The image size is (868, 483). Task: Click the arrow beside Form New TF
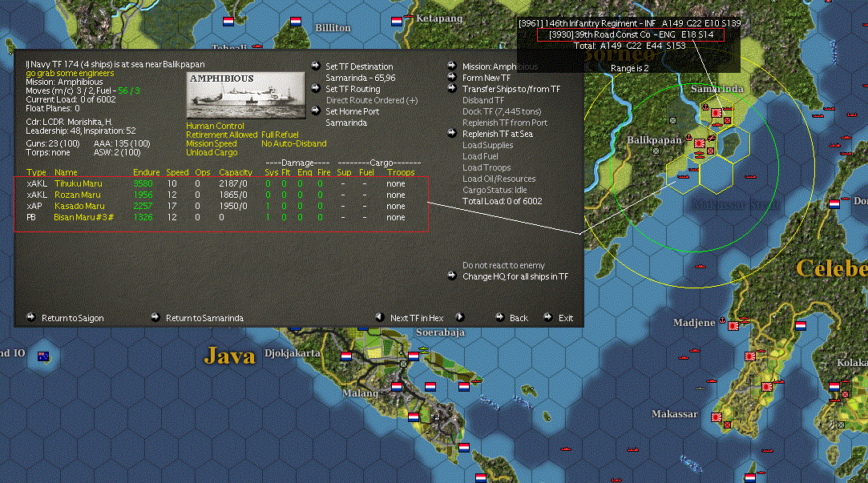coord(452,78)
